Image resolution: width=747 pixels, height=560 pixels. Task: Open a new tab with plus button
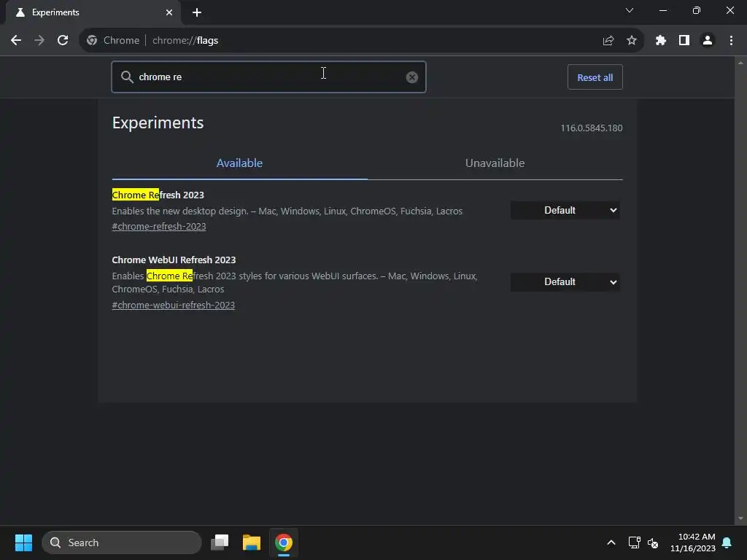(x=197, y=12)
